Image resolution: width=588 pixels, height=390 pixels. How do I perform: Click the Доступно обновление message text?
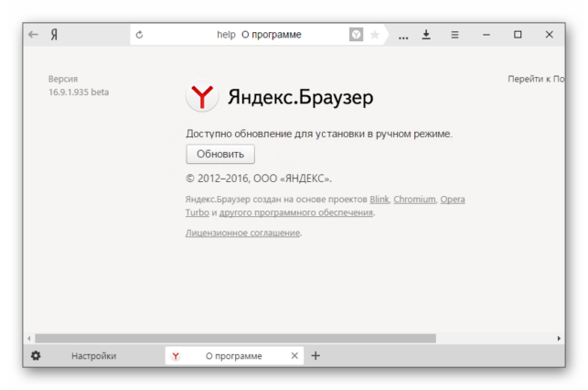click(x=319, y=134)
